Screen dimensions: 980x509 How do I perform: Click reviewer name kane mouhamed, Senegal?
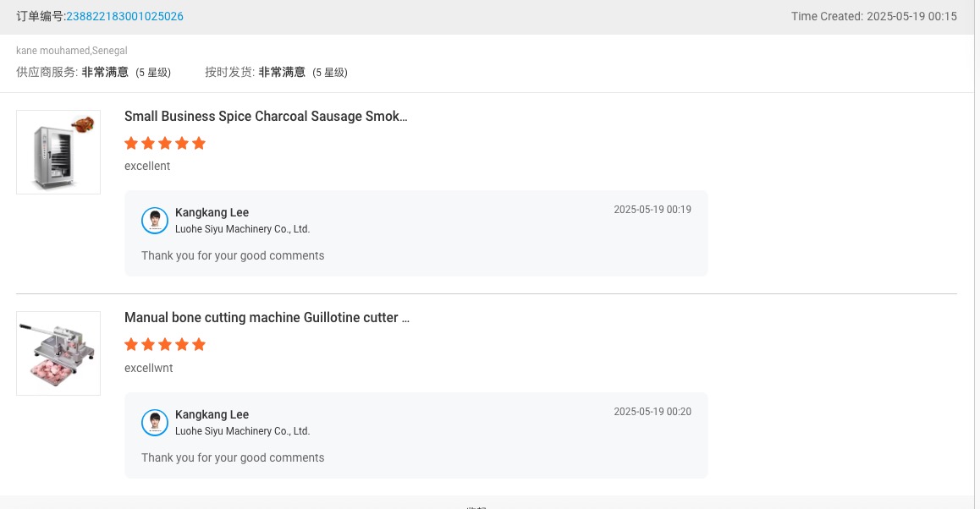(x=72, y=51)
